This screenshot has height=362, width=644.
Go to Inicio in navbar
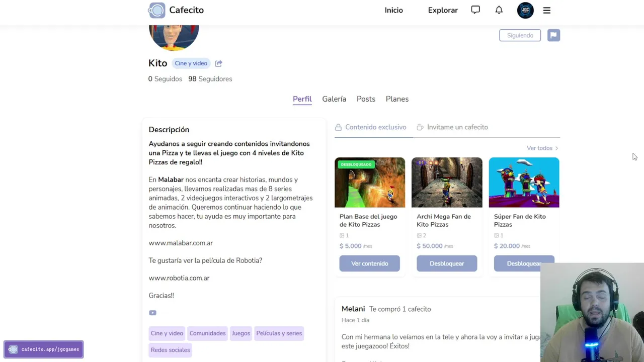[394, 10]
